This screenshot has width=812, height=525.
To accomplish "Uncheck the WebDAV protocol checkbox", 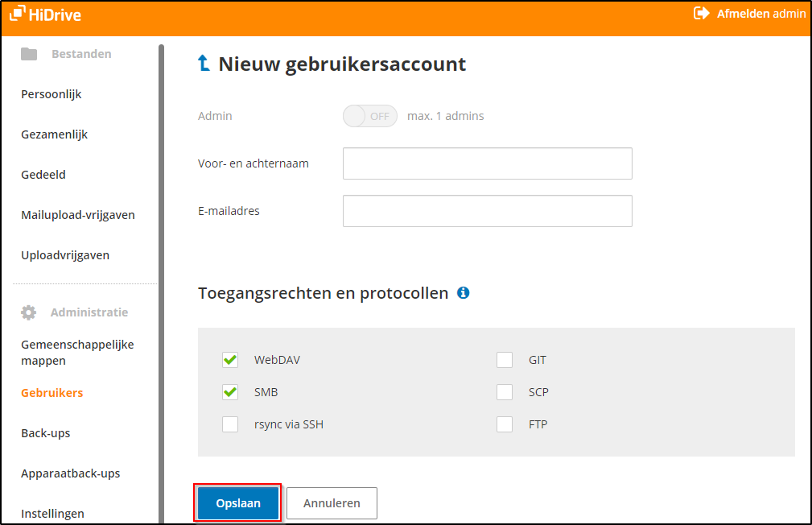I will tap(230, 360).
